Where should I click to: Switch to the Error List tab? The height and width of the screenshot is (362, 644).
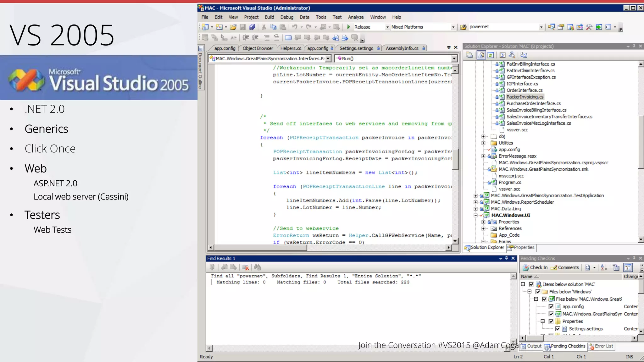click(601, 346)
